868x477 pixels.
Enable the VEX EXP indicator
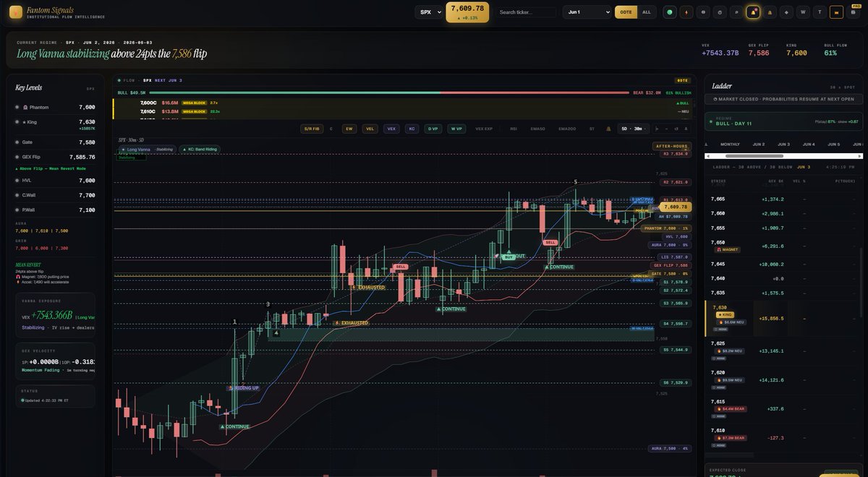pos(484,129)
